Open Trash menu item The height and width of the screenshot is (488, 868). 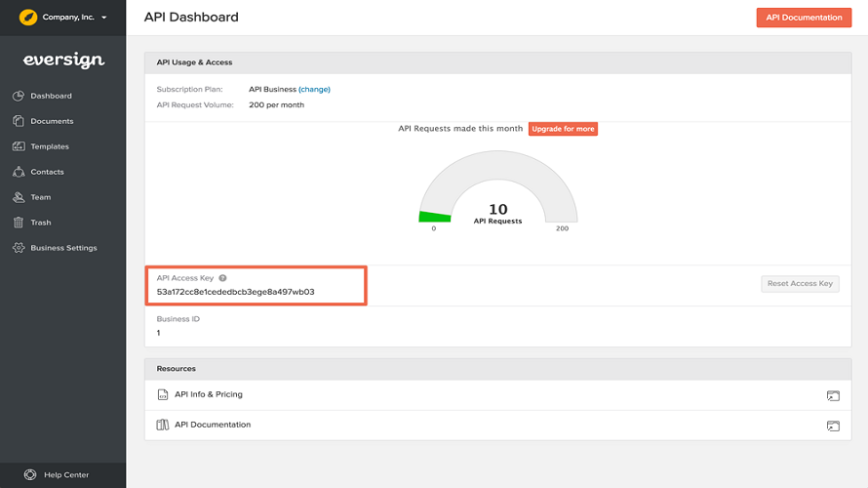[x=40, y=223]
